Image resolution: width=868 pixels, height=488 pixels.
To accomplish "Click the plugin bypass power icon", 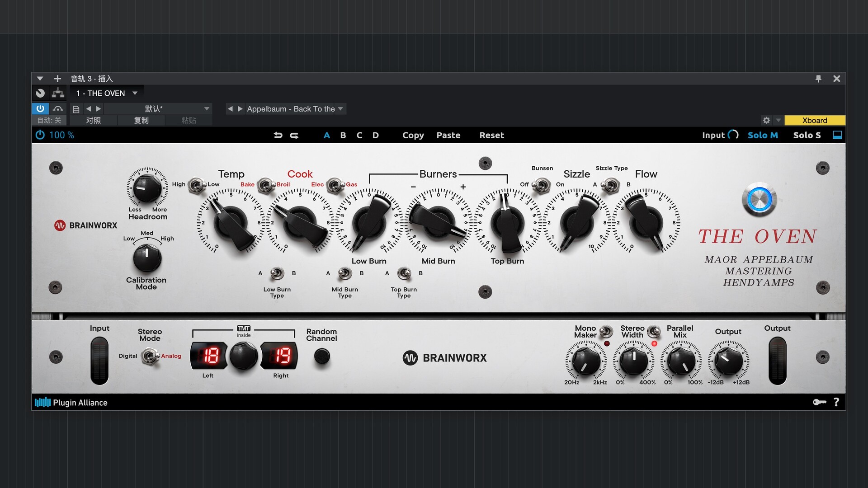I will pyautogui.click(x=40, y=135).
